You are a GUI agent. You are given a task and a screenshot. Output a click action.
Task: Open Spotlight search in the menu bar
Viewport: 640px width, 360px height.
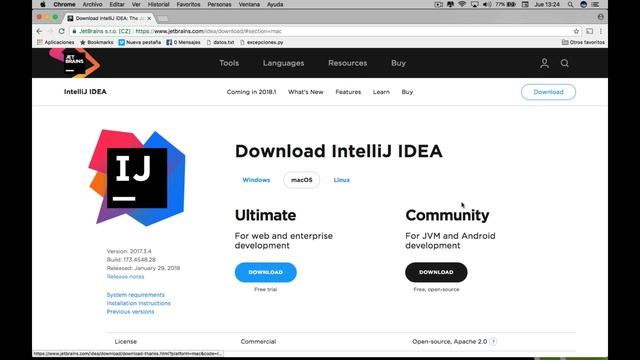tap(570, 4)
